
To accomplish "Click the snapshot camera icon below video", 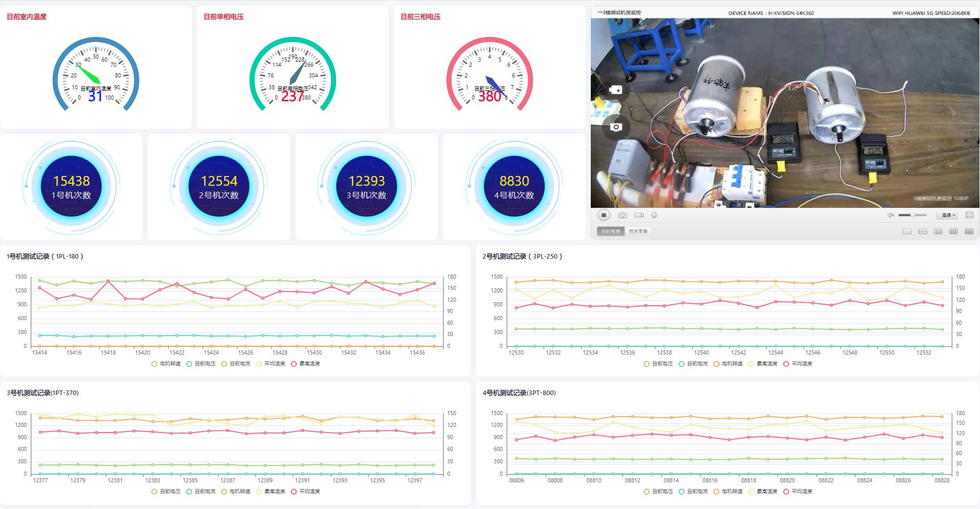I will 622,216.
